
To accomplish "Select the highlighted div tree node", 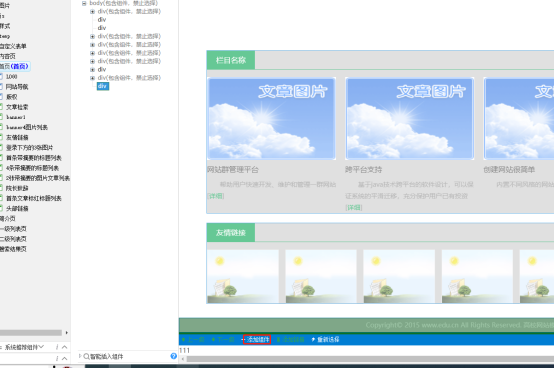I will (x=102, y=86).
